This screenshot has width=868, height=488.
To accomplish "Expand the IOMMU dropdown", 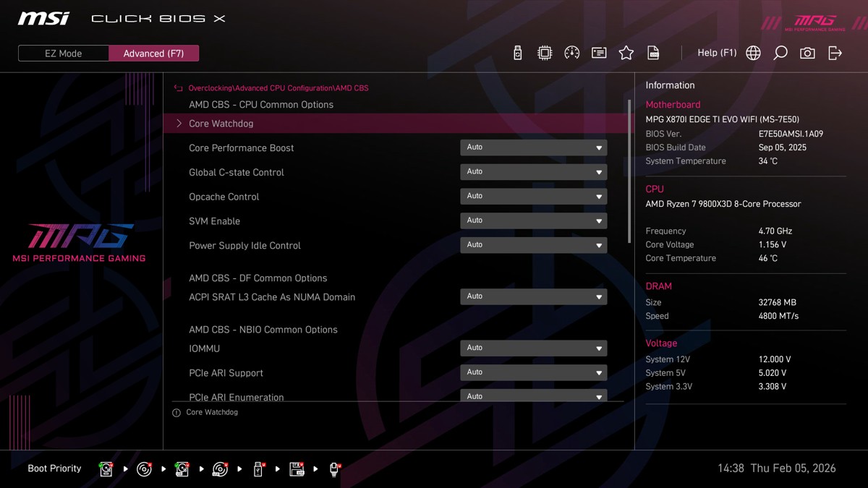I will [533, 348].
